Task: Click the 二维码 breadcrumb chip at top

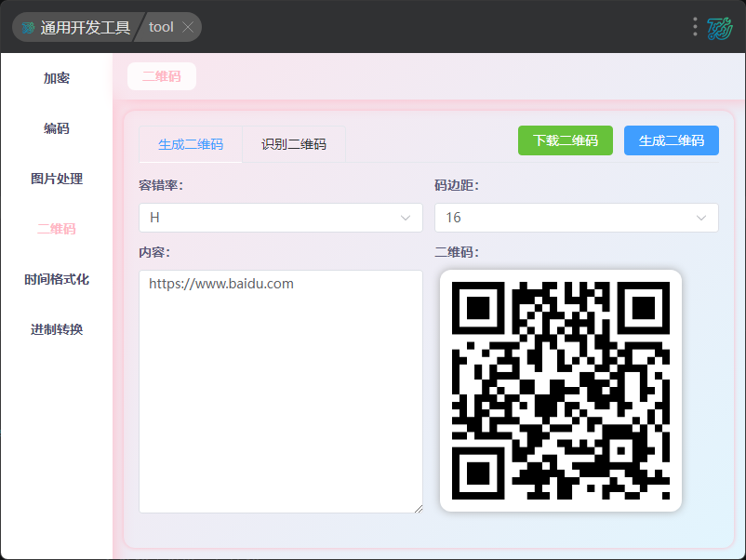Action: point(162,76)
